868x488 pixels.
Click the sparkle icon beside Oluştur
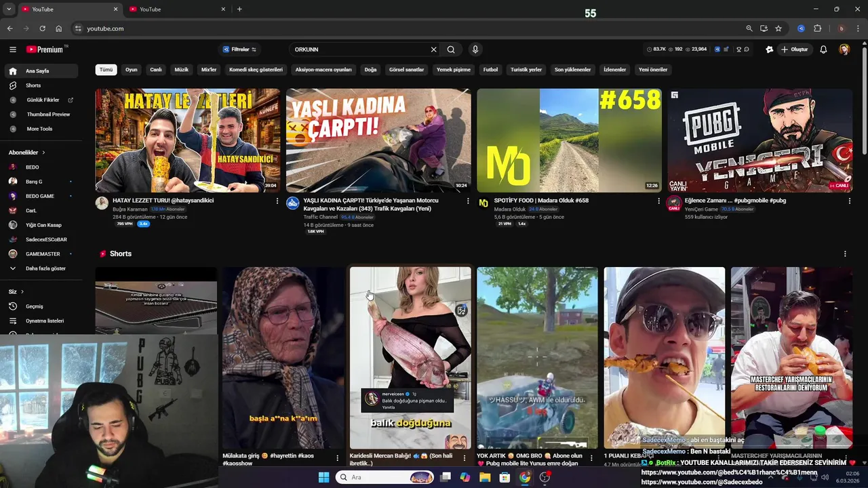point(769,49)
